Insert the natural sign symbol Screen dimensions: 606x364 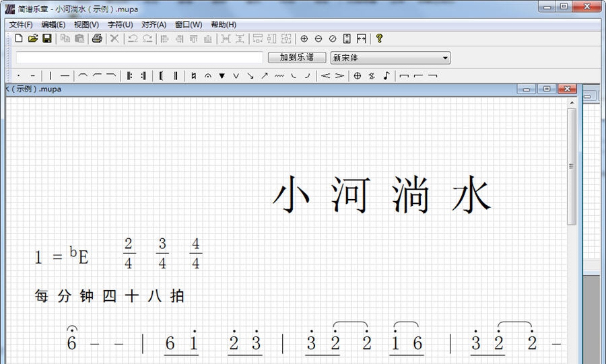[x=194, y=76]
